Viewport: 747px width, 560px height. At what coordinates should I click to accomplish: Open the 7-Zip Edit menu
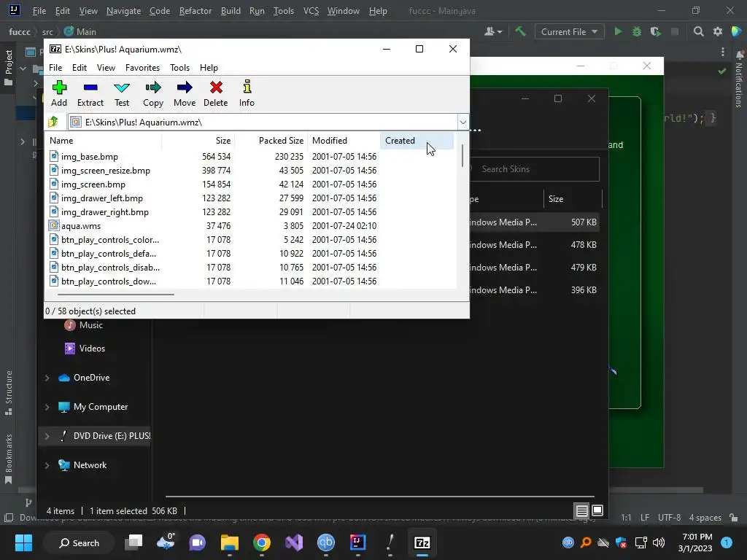[x=79, y=68]
